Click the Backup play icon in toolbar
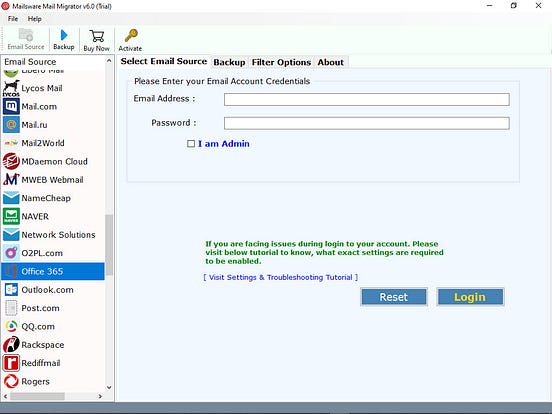The image size is (552, 414). [64, 35]
